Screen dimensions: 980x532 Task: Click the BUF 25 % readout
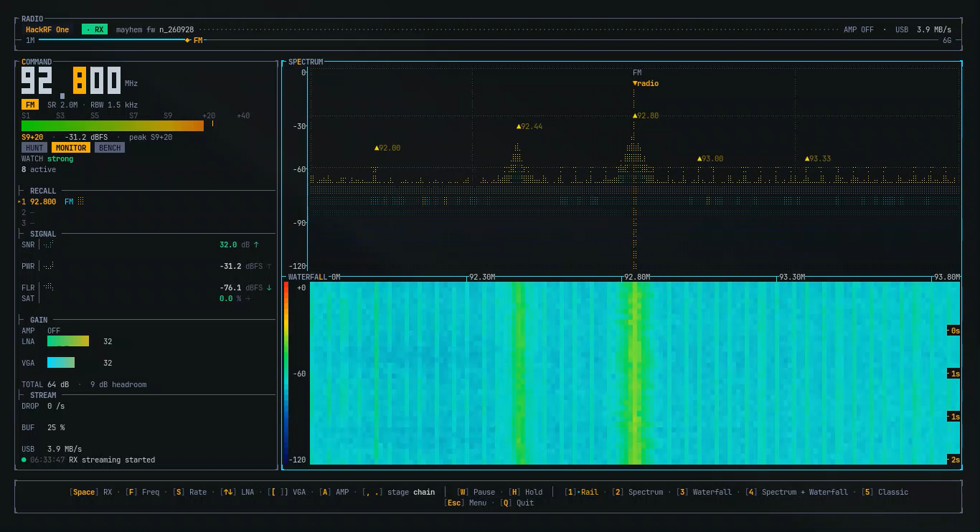tap(43, 427)
